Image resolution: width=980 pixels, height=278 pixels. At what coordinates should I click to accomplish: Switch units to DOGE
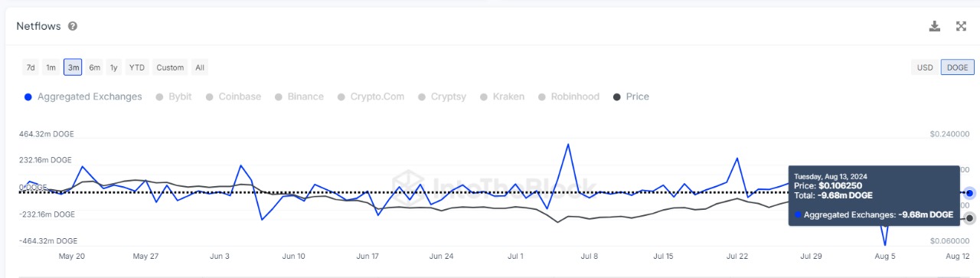[x=957, y=67]
